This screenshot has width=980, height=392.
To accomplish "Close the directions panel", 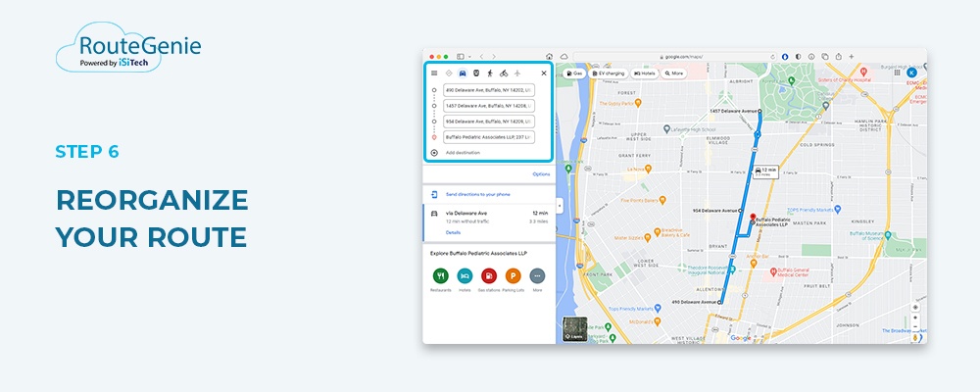I will point(544,73).
